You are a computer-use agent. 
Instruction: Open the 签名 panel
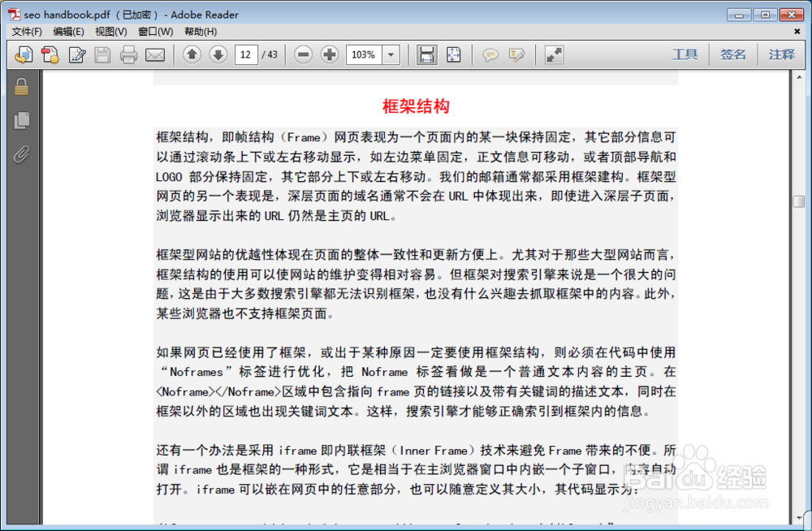733,54
